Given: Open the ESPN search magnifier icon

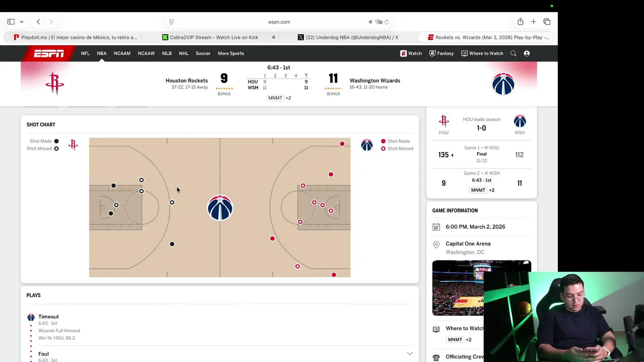Looking at the screenshot, I should point(513,53).
